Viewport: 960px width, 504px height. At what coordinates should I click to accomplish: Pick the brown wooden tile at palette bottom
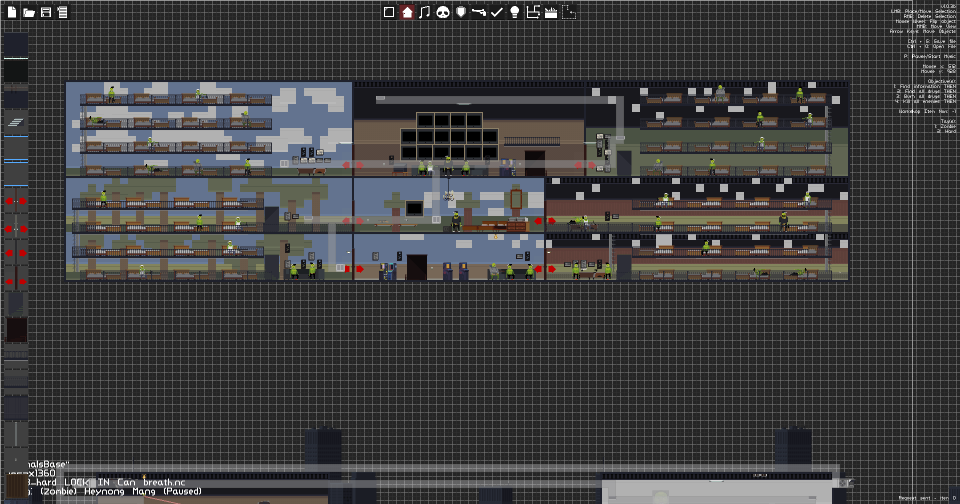(16, 488)
